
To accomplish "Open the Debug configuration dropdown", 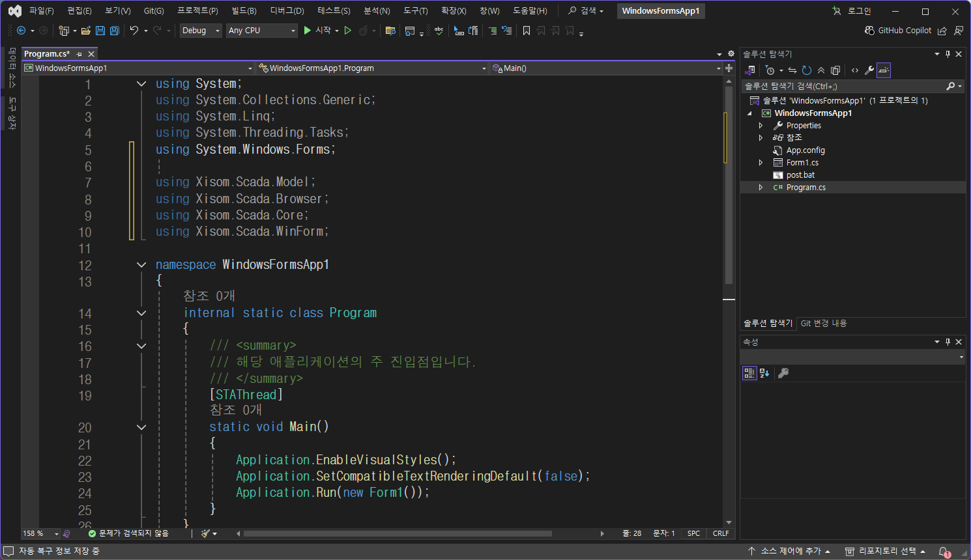I will click(x=201, y=31).
